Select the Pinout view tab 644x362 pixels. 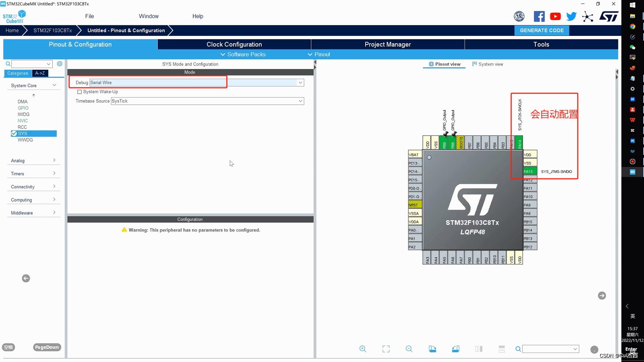point(444,64)
